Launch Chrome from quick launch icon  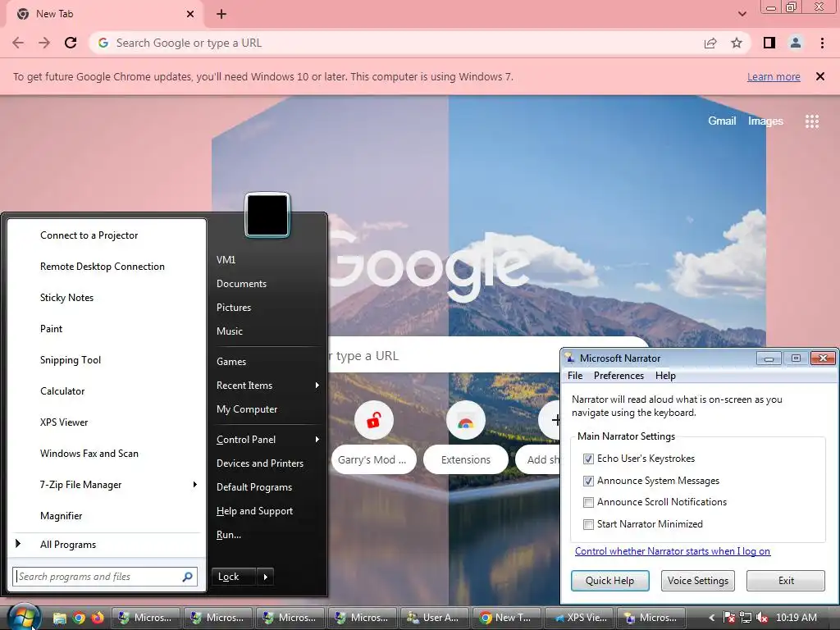(79, 618)
